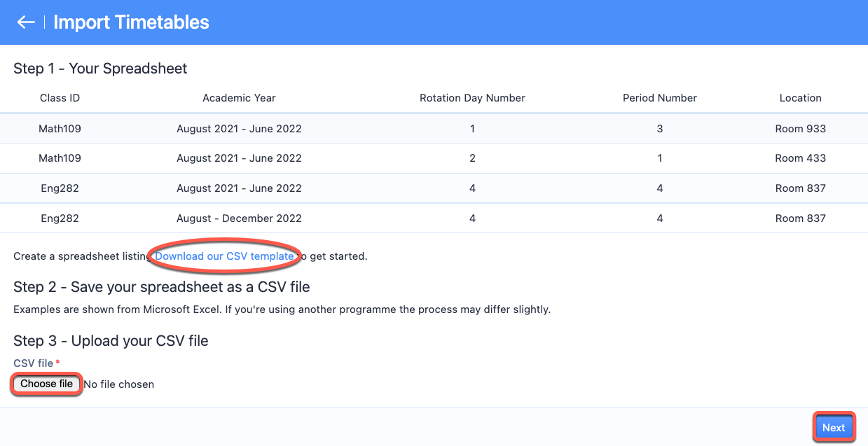
Task: Click the Step 1 - Your Spreadsheet heading
Action: pyautogui.click(x=100, y=69)
